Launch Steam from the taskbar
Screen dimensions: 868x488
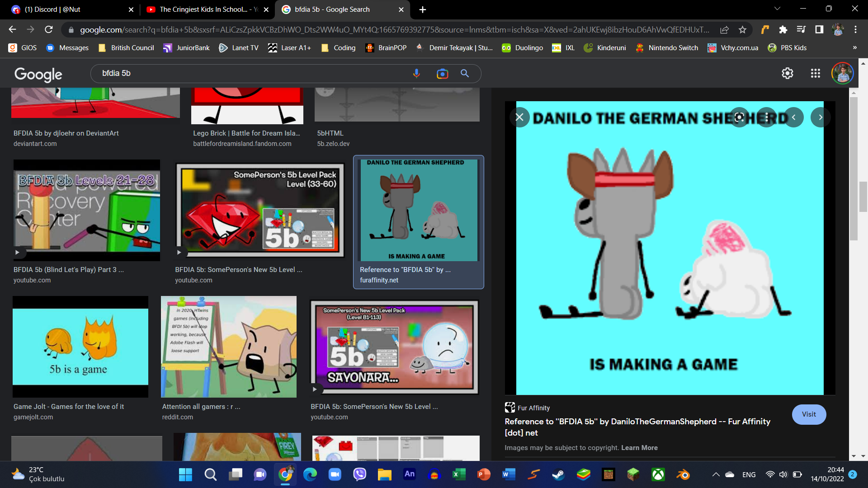558,474
